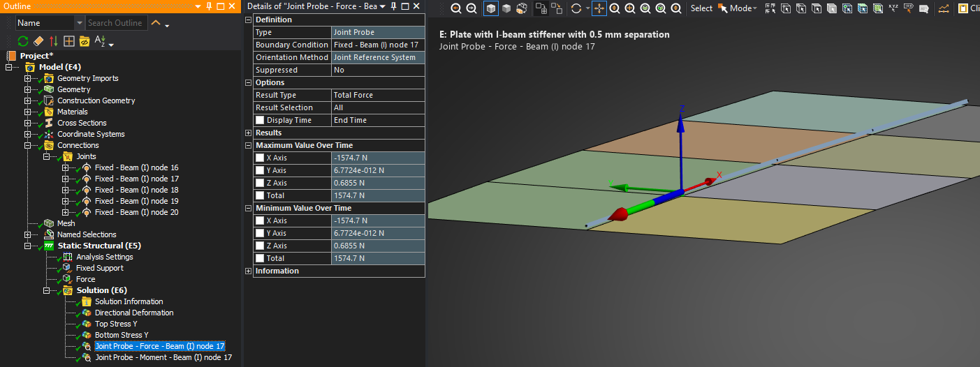Click the green Refresh icon in Outline toolbar
The width and height of the screenshot is (980, 367).
[23, 42]
